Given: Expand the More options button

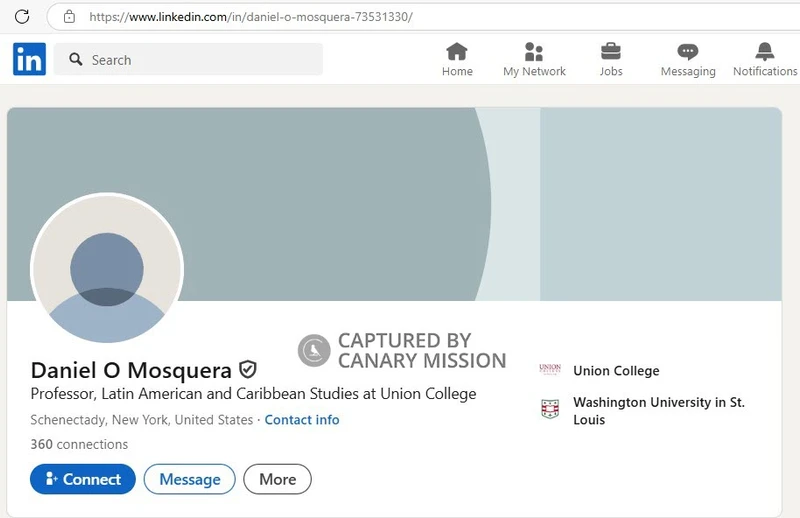Looking at the screenshot, I should pos(277,479).
